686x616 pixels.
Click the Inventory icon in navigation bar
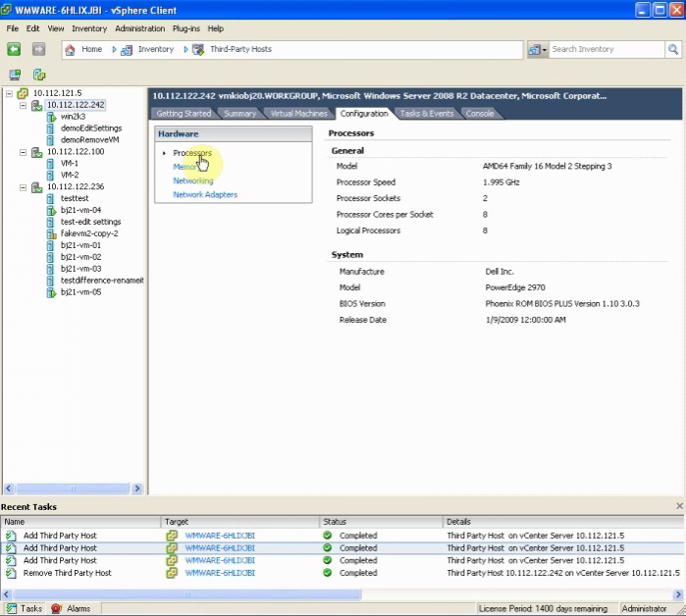pyautogui.click(x=127, y=50)
